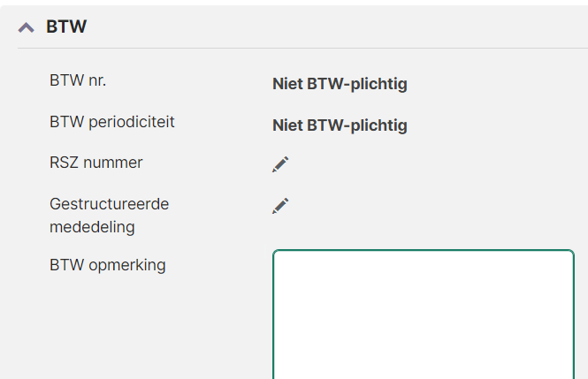Click the BTW section heading
The width and height of the screenshot is (588, 379).
tap(66, 27)
